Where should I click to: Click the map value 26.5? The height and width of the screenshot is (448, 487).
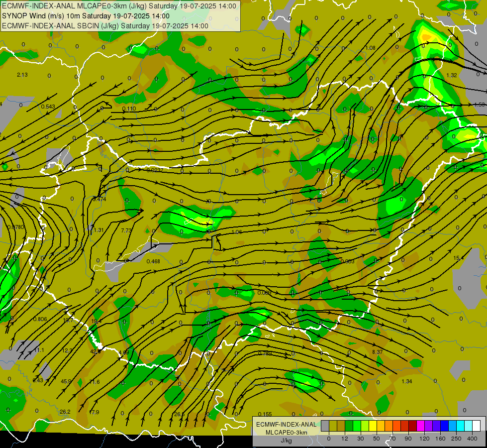point(180,414)
